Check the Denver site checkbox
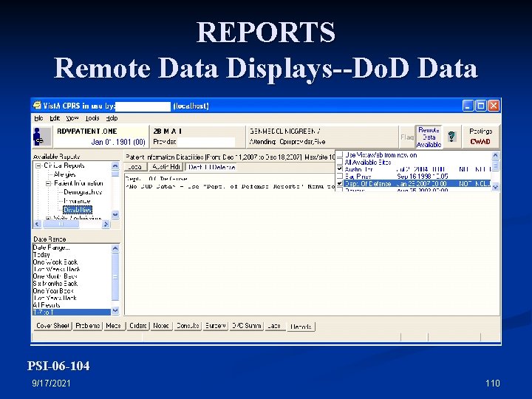Image resolution: width=532 pixels, height=399 pixels. [340, 190]
